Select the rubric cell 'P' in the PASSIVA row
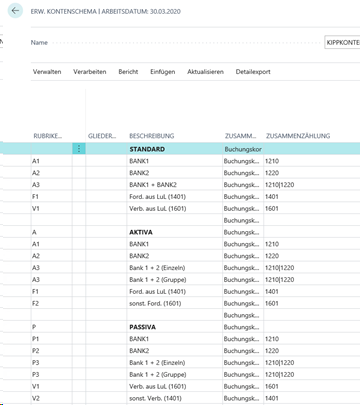 [52, 327]
